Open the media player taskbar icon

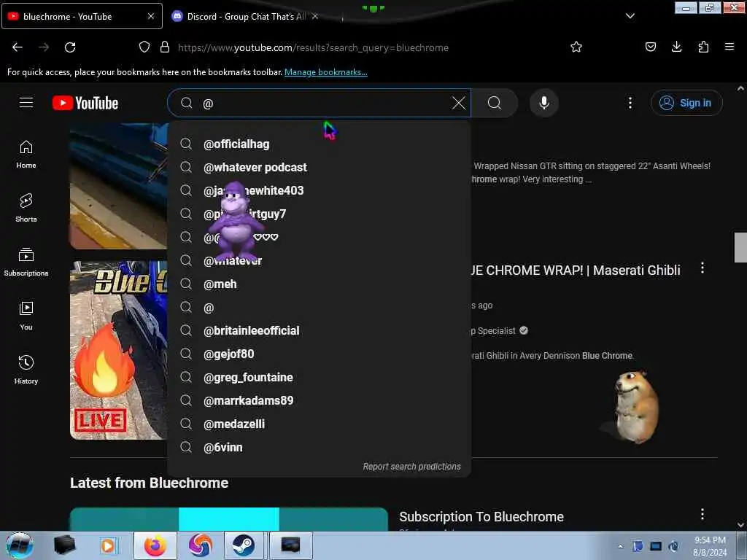108,545
